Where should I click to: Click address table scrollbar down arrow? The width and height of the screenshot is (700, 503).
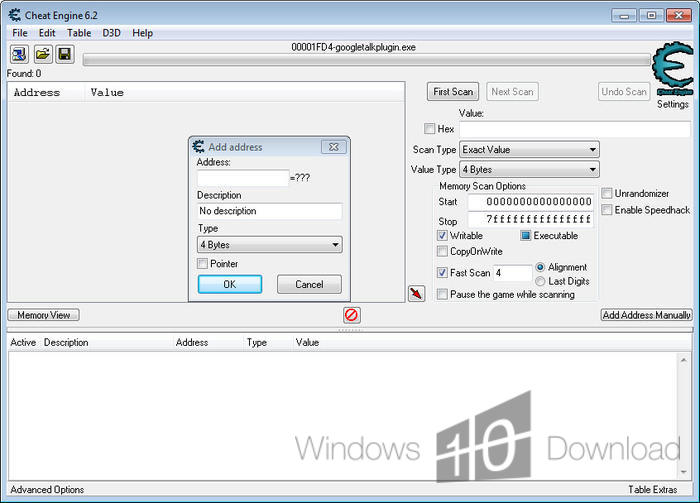pos(683,472)
